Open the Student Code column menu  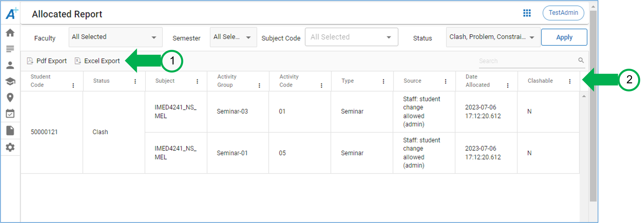(73, 85)
